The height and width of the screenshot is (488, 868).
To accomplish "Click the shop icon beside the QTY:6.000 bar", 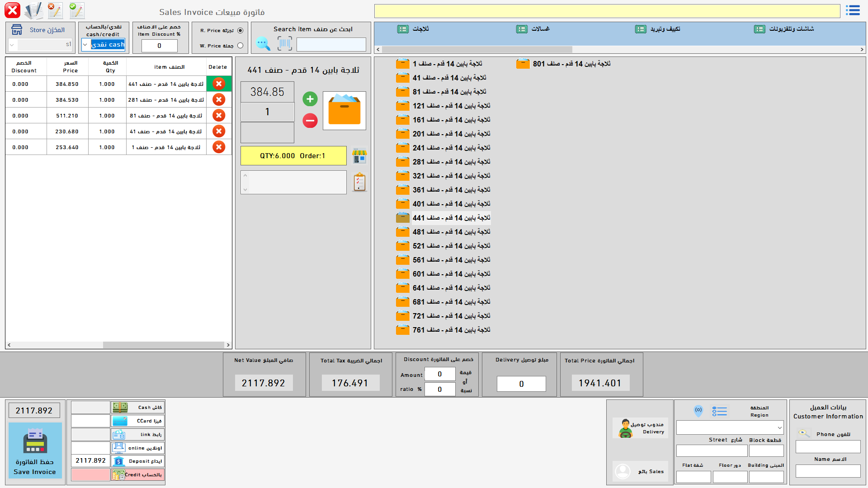I will 359,155.
